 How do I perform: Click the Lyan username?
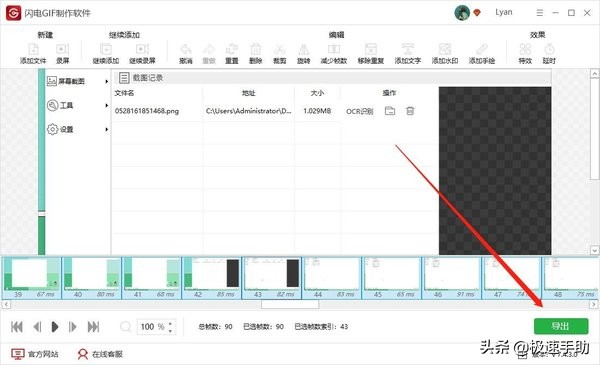point(504,12)
